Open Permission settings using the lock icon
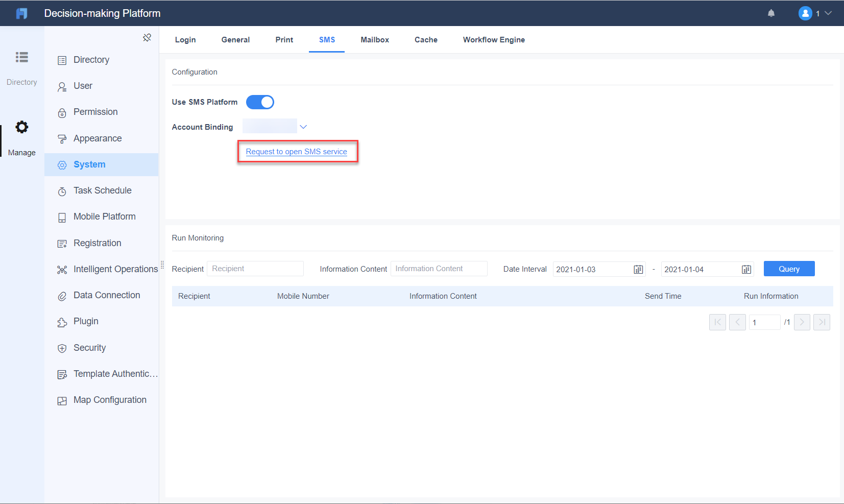 click(62, 112)
